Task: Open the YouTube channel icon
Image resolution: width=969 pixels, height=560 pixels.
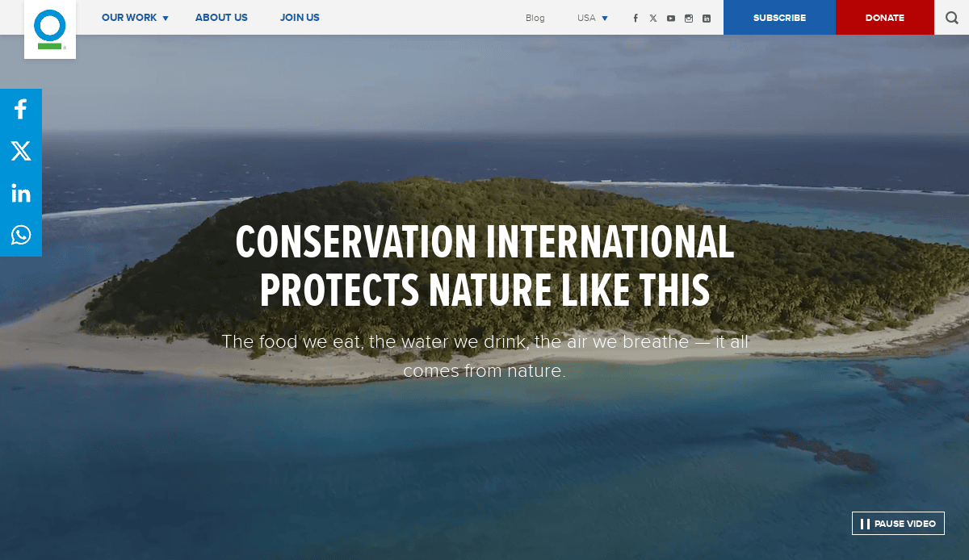Action: point(671,17)
